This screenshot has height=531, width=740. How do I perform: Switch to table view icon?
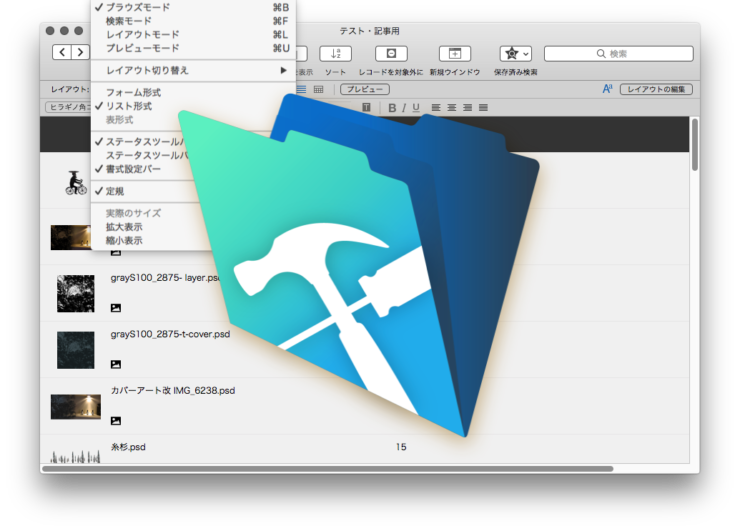(x=319, y=89)
